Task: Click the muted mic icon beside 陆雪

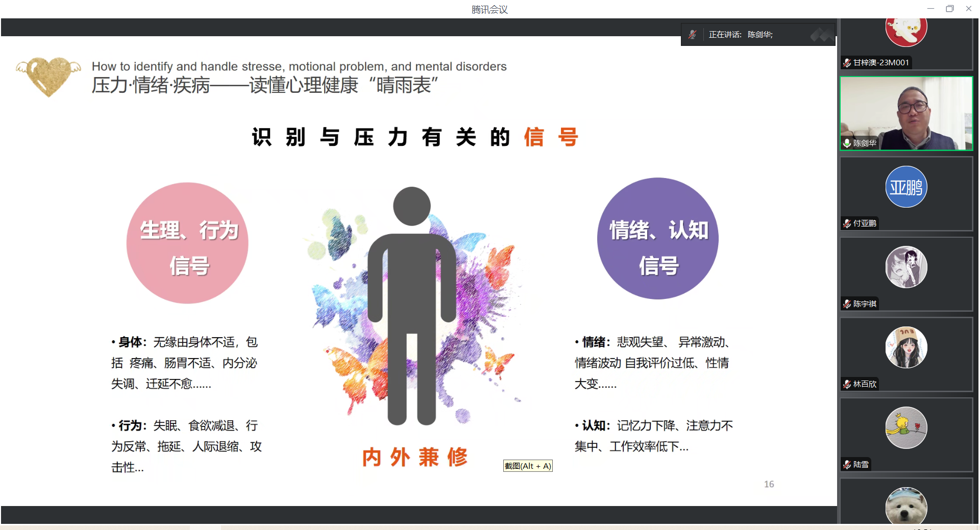Action: pyautogui.click(x=847, y=465)
